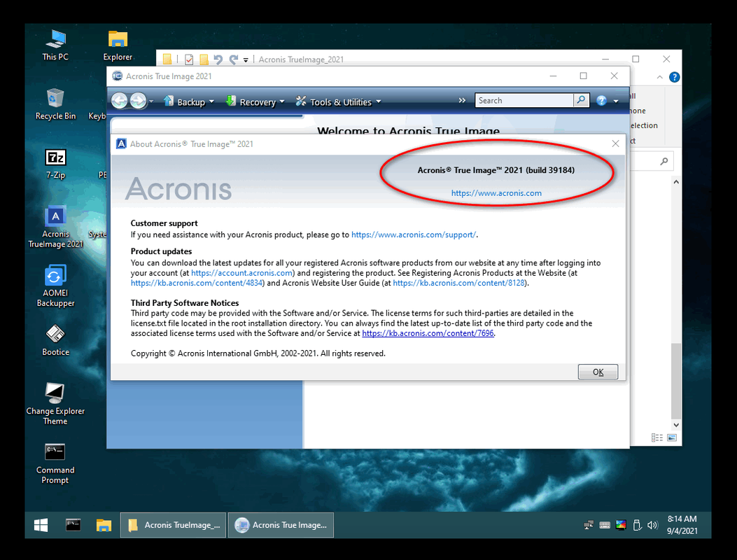Switch to Acronis TrueImage folder taskbar item
The image size is (737, 560).
(174, 525)
